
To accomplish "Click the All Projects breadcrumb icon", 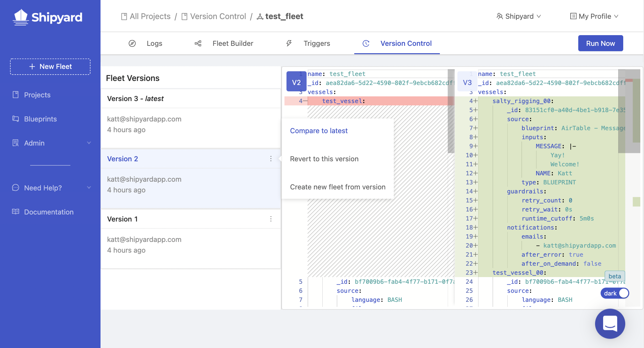I will (124, 16).
